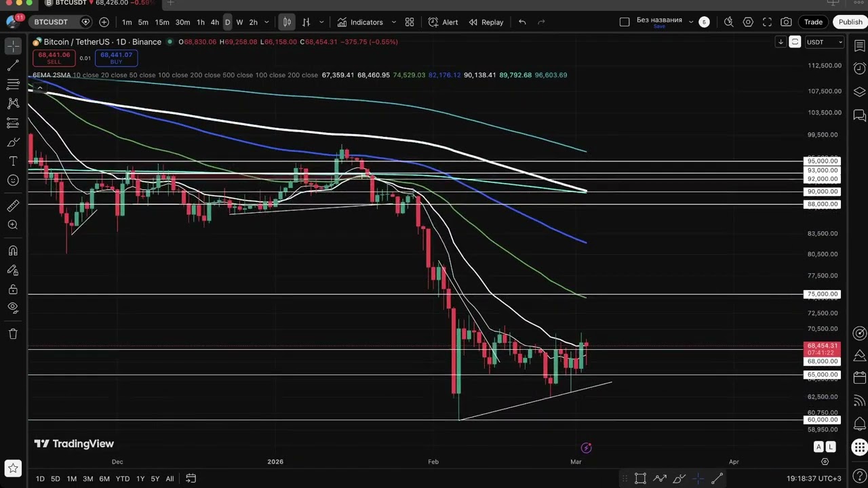Image resolution: width=868 pixels, height=488 pixels.
Task: Expand the layout name dropdown
Action: (691, 22)
